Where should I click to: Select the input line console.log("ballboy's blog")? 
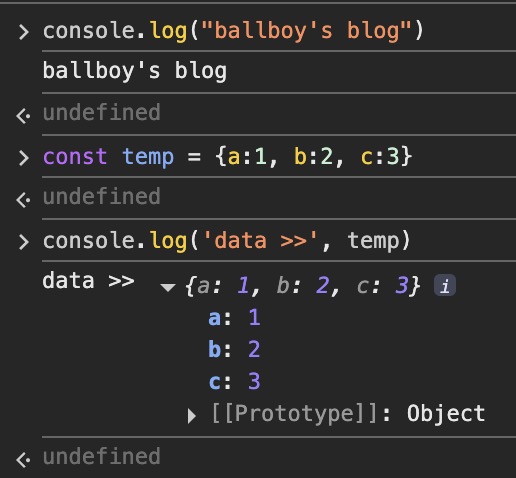coord(233,31)
